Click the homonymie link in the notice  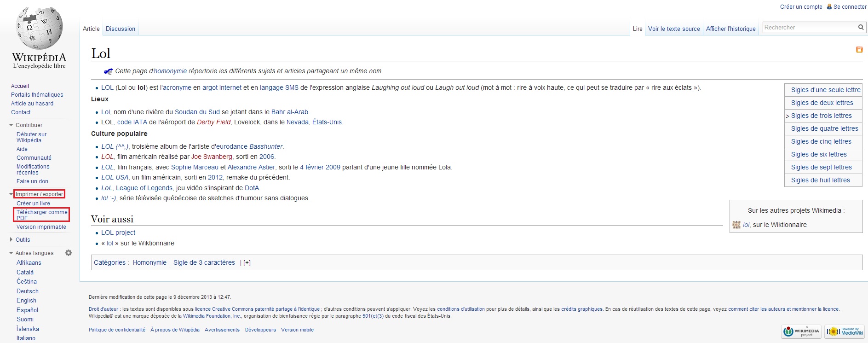pos(170,71)
